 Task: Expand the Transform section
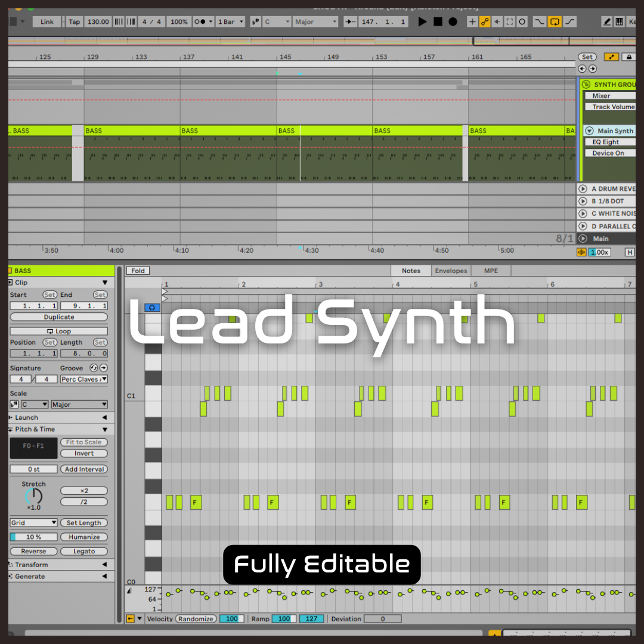58,565
